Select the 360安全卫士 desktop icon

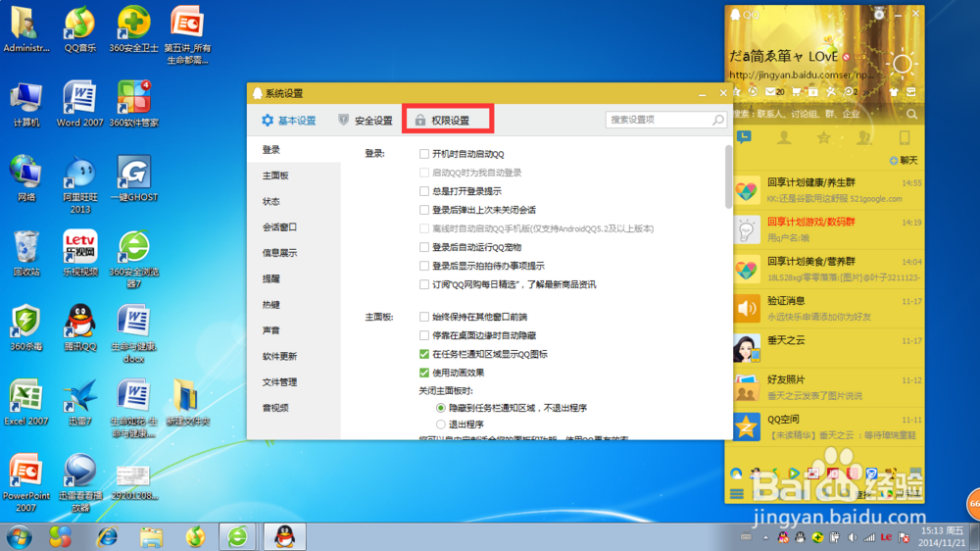pos(133,29)
